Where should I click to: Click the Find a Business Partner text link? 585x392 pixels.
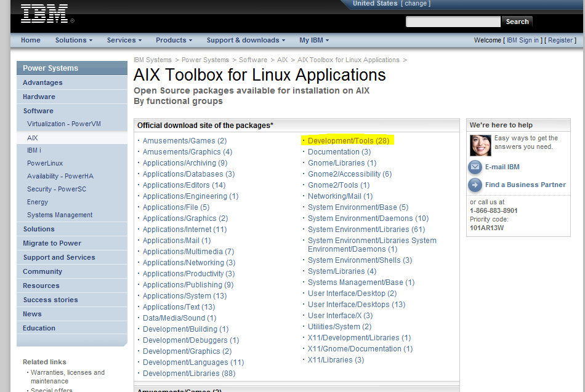[x=525, y=185]
